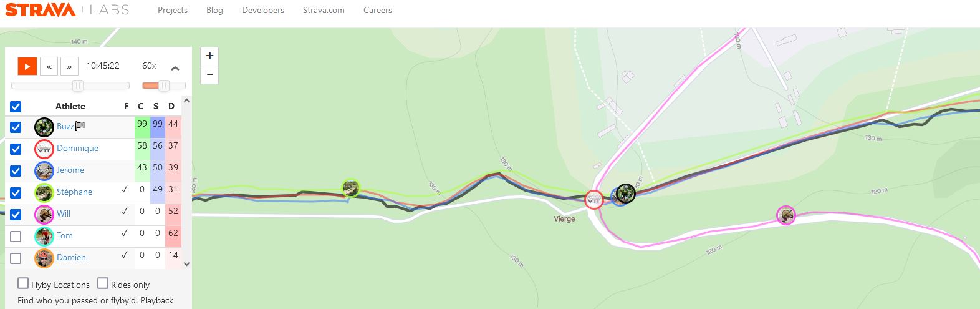This screenshot has width=980, height=309.
Task: Enable the Tom athlete checkbox
Action: point(16,236)
